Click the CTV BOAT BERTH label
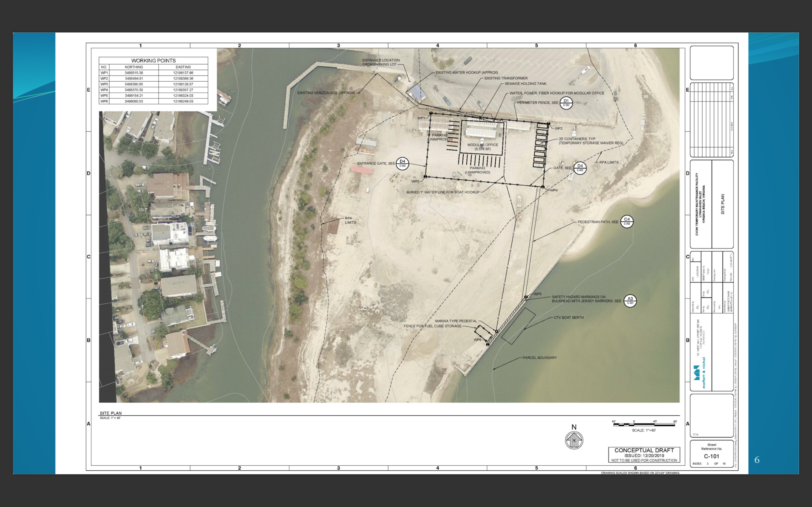The image size is (812, 507). (569, 317)
